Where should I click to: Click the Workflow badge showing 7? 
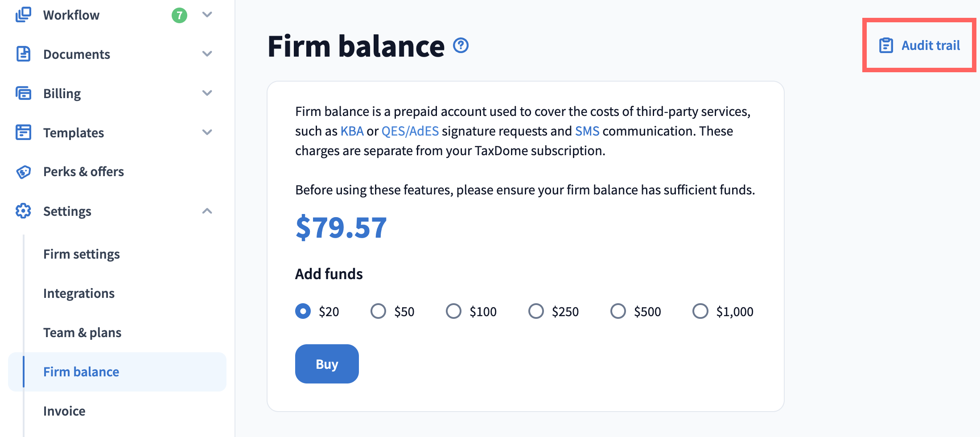179,16
